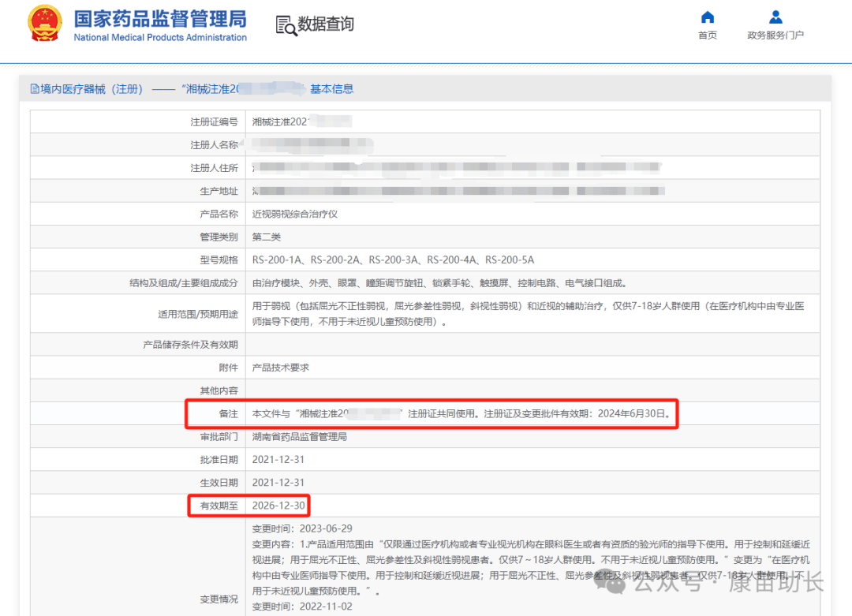852x616 pixels.
Task: Click the value 近视弱视综合治疗仪
Action: [295, 214]
